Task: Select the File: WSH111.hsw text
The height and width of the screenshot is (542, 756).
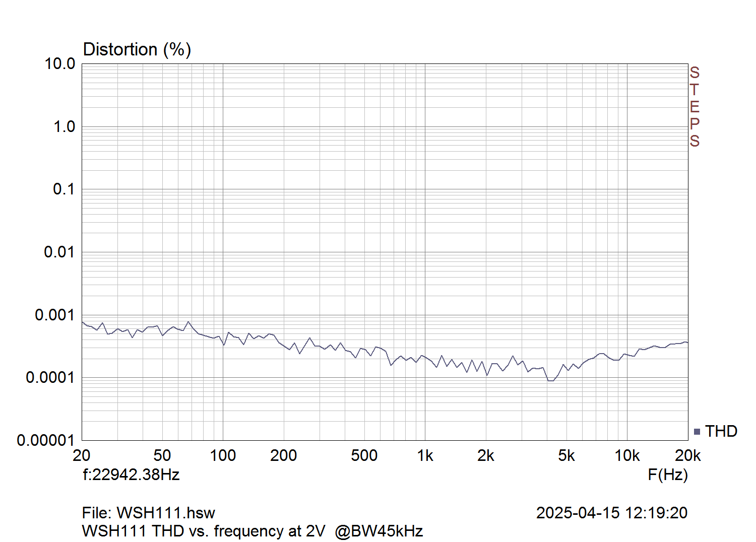Action: [148, 513]
